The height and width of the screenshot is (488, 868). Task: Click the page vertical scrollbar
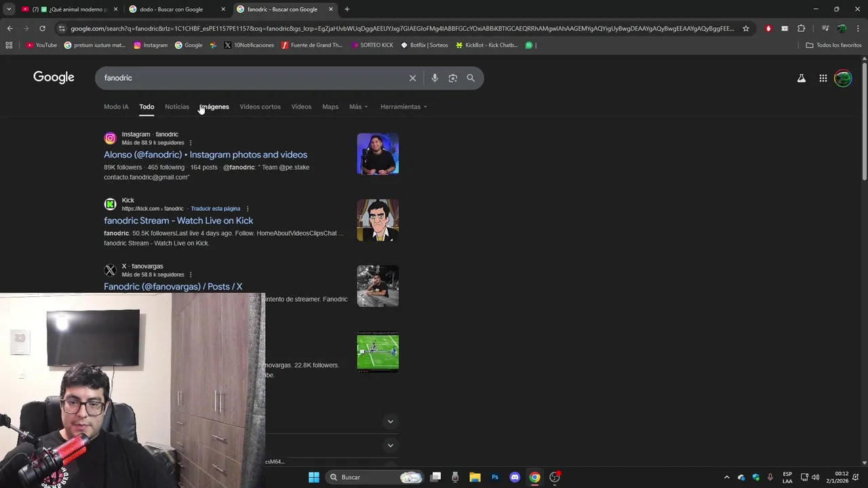tap(864, 122)
